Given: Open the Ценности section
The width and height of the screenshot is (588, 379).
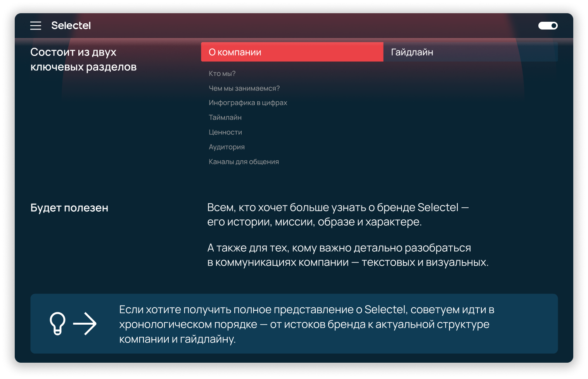Looking at the screenshot, I should tap(225, 132).
